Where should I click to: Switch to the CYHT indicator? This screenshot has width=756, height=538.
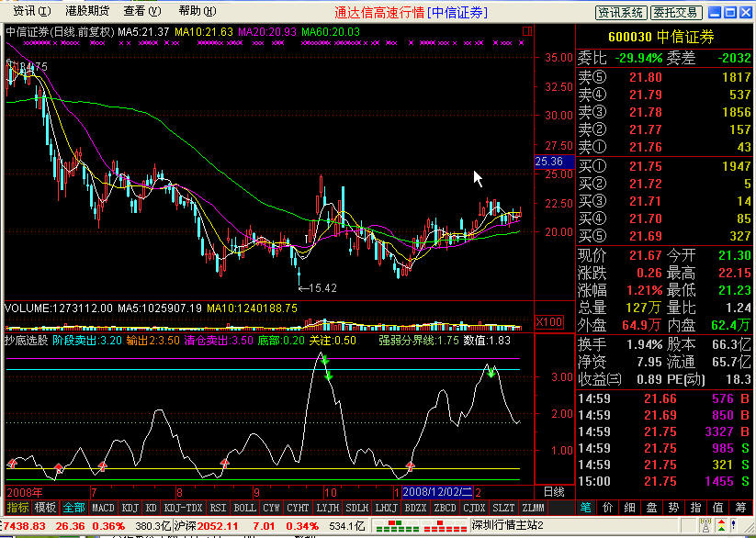298,508
